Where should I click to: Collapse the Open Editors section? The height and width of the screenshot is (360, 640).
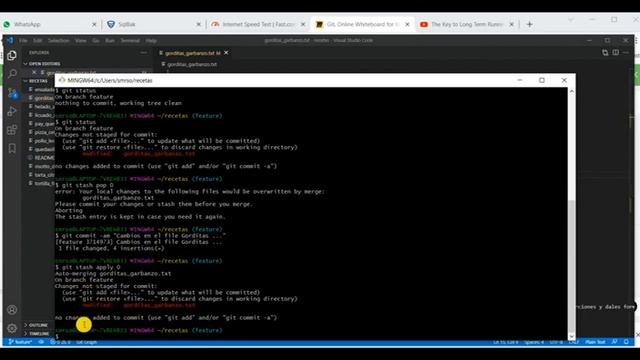point(42,64)
